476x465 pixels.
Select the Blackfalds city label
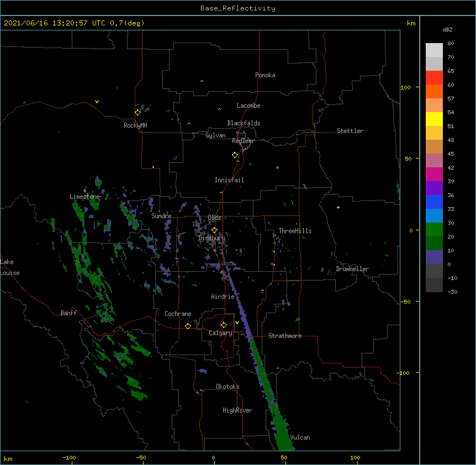coord(244,123)
